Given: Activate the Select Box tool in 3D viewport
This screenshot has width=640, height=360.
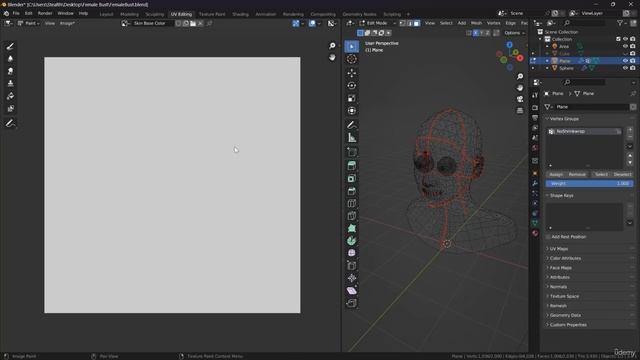Looking at the screenshot, I should [351, 47].
